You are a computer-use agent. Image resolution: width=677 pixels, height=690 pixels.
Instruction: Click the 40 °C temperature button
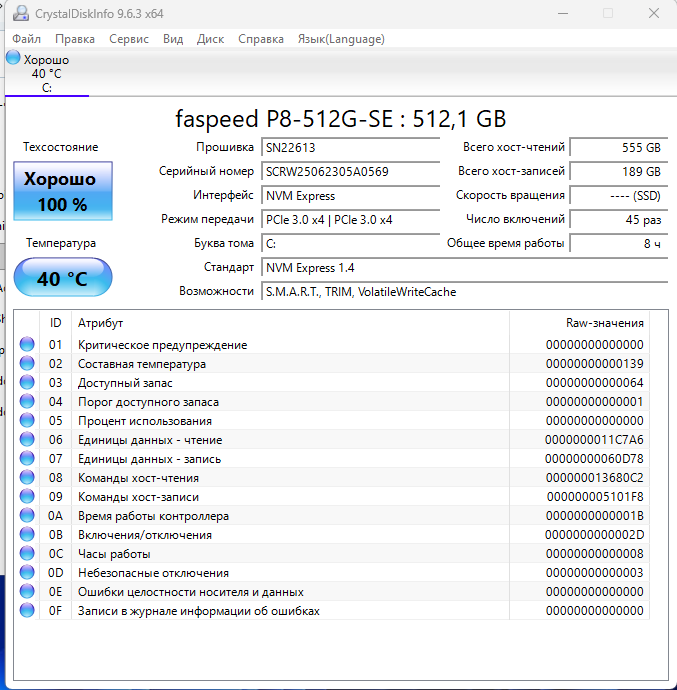[x=62, y=278]
